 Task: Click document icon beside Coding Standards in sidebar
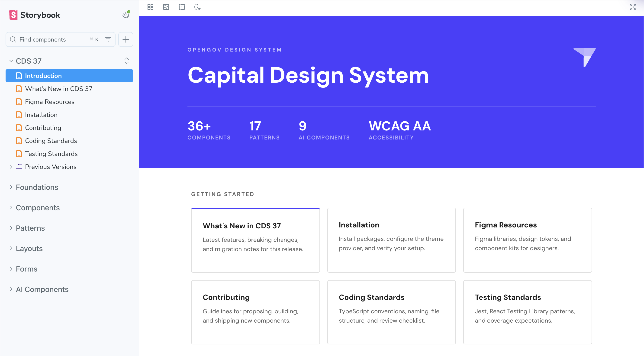pos(19,141)
